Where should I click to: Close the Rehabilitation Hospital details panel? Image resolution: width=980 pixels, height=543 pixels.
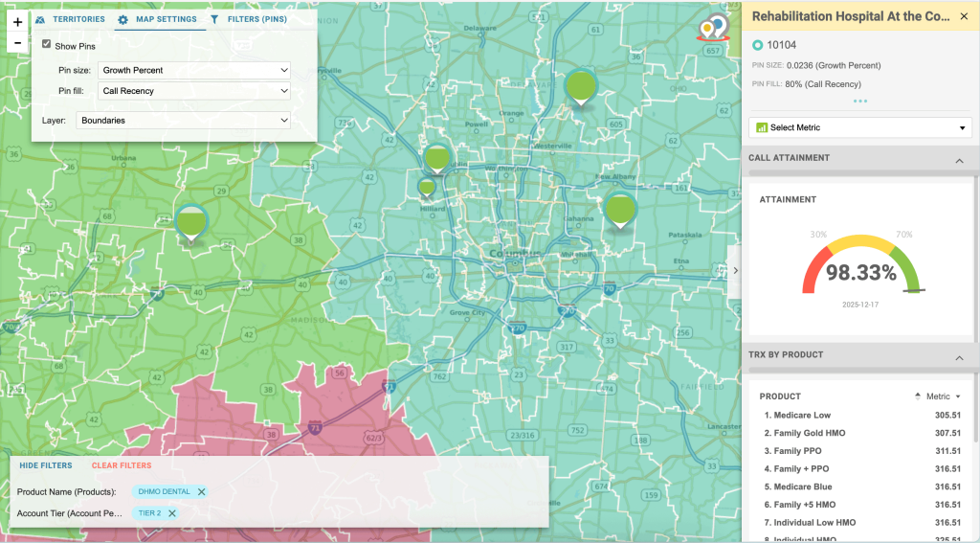[x=964, y=16]
